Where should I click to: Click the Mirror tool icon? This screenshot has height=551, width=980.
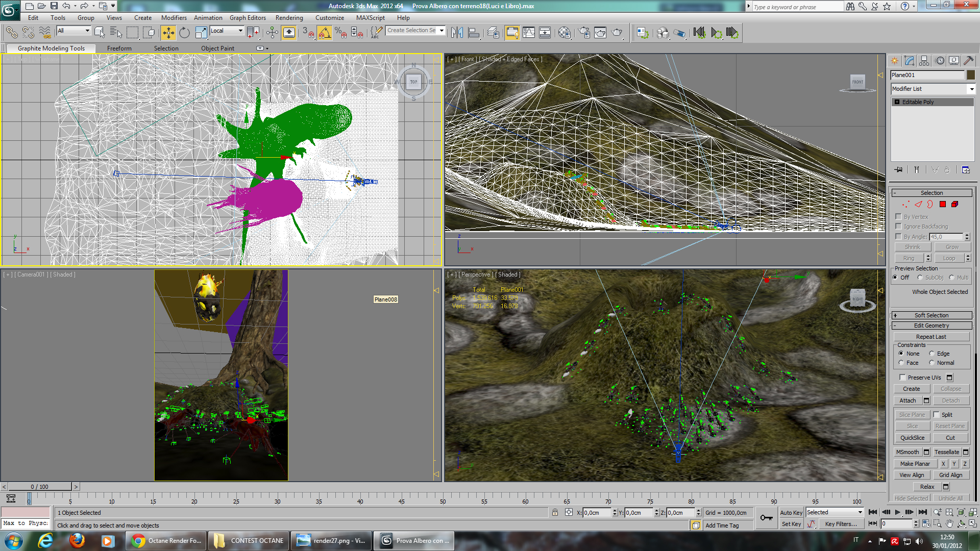click(457, 33)
